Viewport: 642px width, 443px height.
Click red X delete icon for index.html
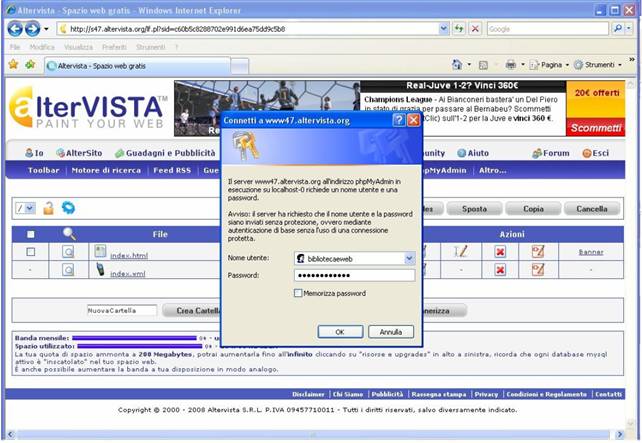[x=500, y=252]
